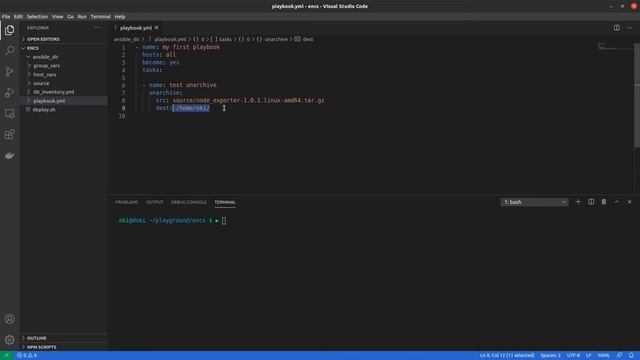Switch to the Output panel tab
The image size is (640, 360).
point(155,202)
